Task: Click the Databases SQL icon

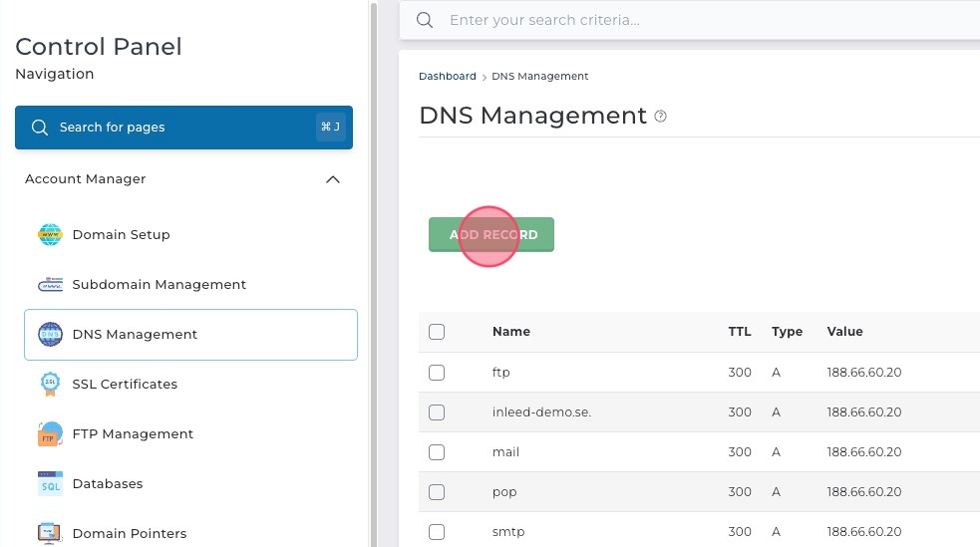Action: click(x=50, y=484)
